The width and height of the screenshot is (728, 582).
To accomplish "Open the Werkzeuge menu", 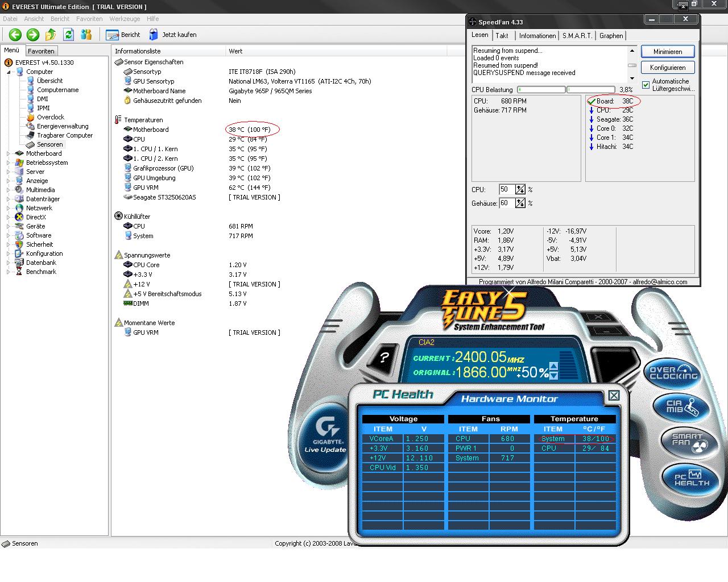I will [x=125, y=19].
